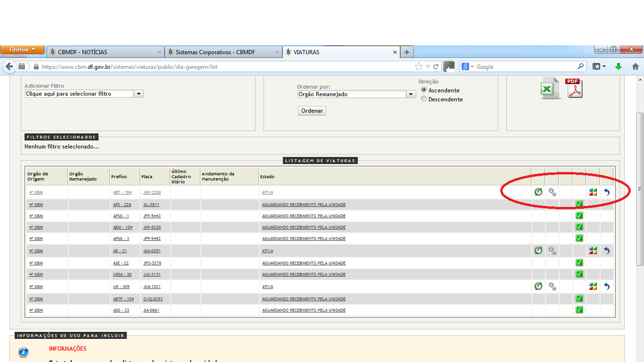Viewport: 644px width, 362px height.
Task: Reload the page with the refresh icon
Action: coord(436,67)
